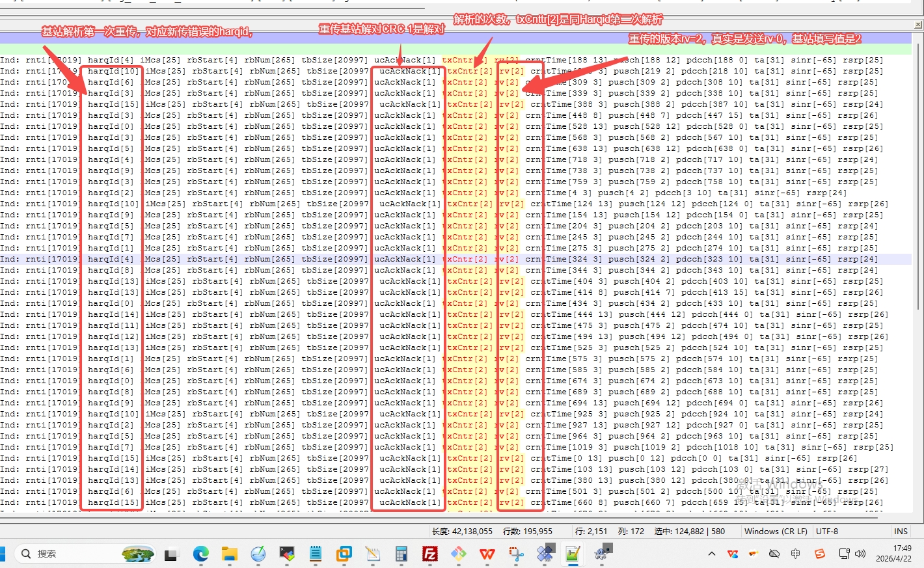Open FileZilla from the taskbar

point(429,554)
